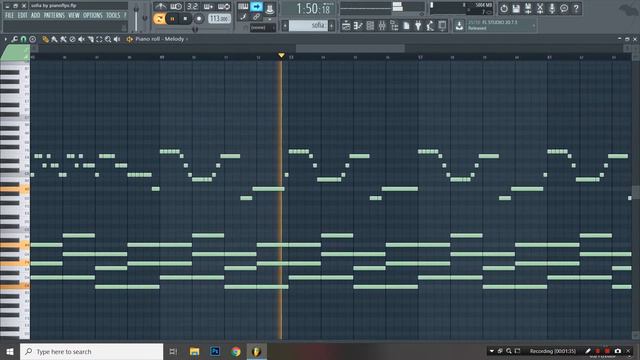Click the Save project disk icon

click(516, 9)
